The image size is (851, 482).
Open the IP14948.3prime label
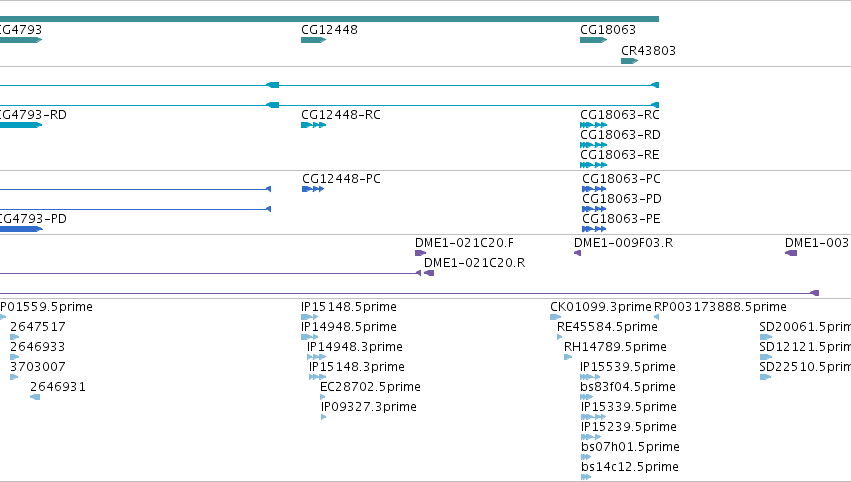[355, 347]
